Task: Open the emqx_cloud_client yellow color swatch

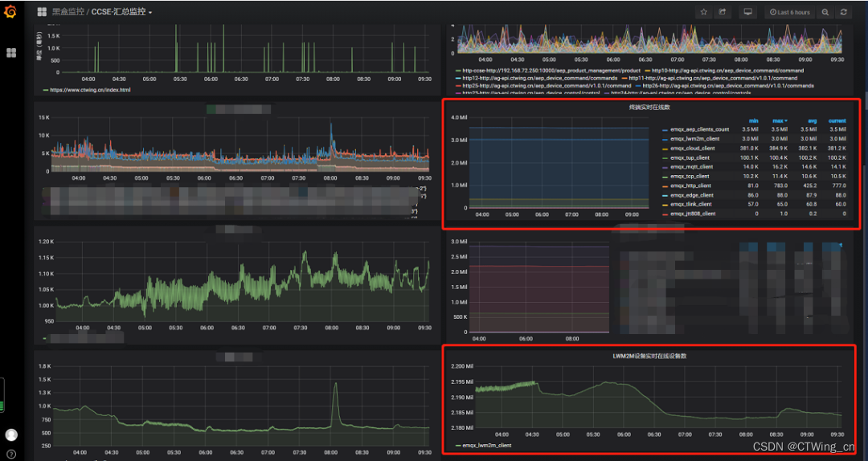Action: [665, 149]
